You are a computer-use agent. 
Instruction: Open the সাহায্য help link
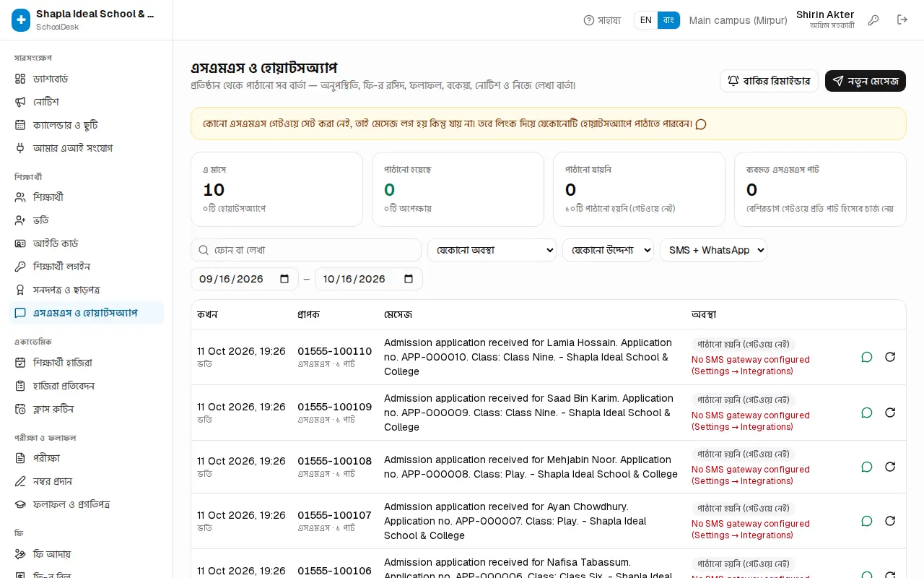[602, 20]
